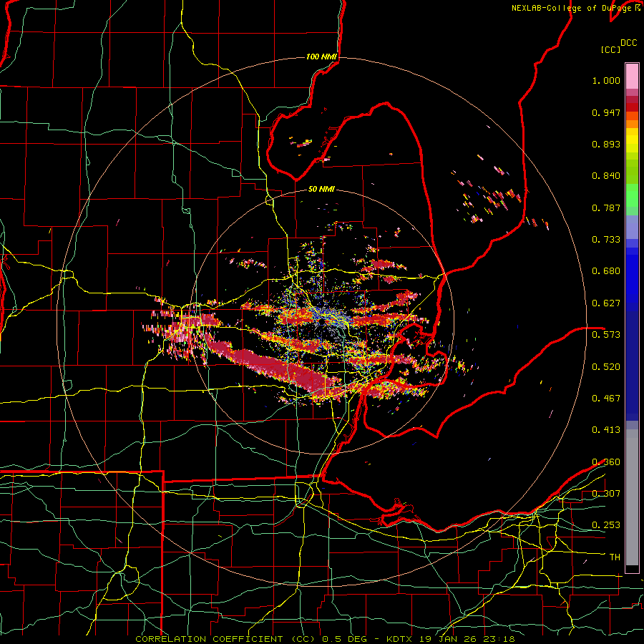Click the 0.627 scale value

click(x=606, y=303)
